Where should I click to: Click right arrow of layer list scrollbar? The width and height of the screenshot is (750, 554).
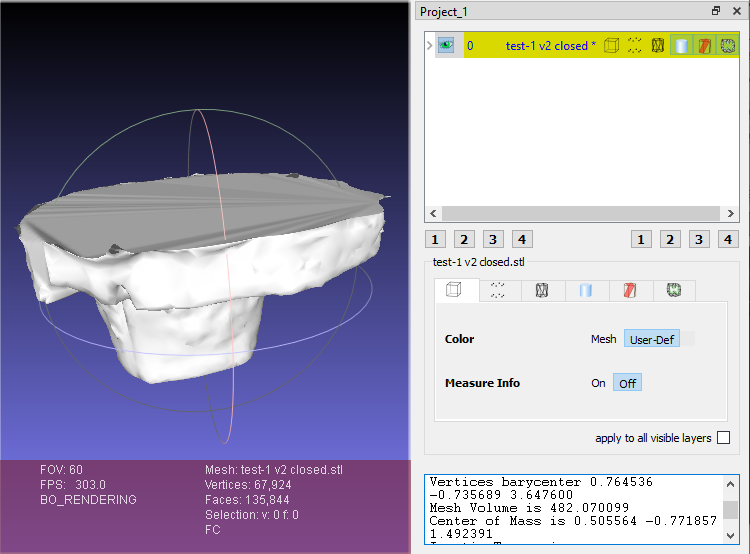click(730, 213)
